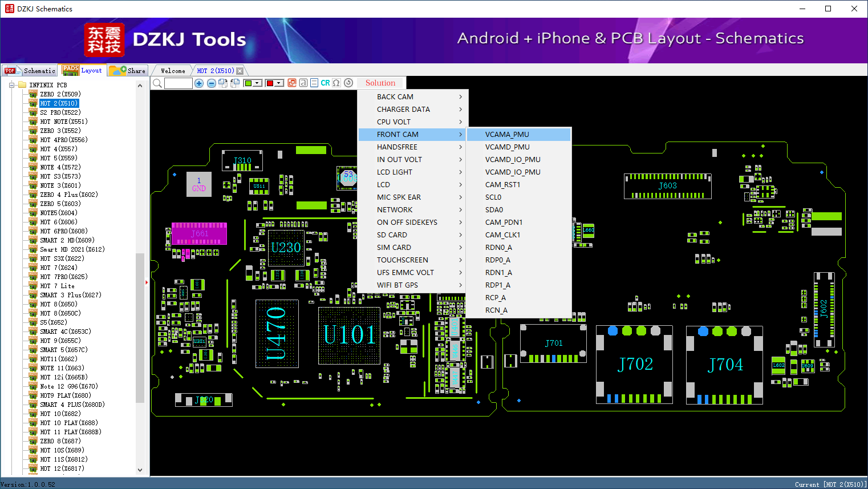Image resolution: width=868 pixels, height=489 pixels.
Task: Expand the LCD LIGHT submenu arrow
Action: [460, 172]
